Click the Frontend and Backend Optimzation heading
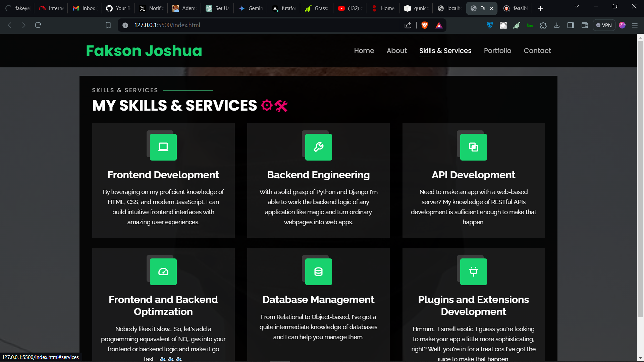The width and height of the screenshot is (644, 362). click(163, 305)
